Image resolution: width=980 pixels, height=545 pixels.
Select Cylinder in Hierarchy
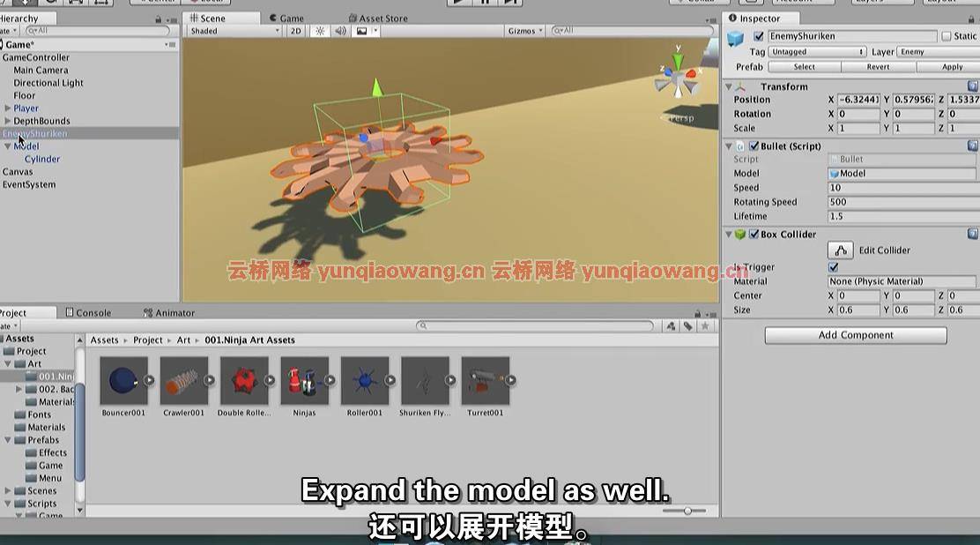[x=42, y=159]
